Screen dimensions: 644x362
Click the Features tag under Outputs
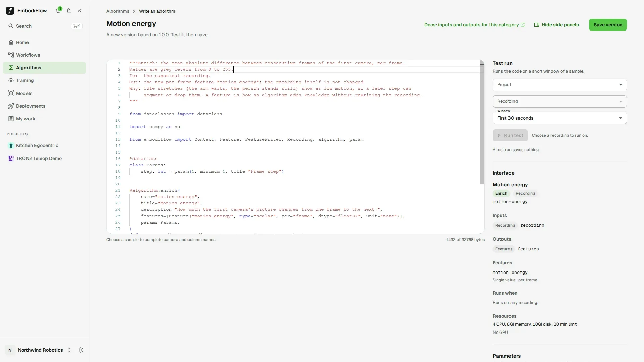point(504,249)
